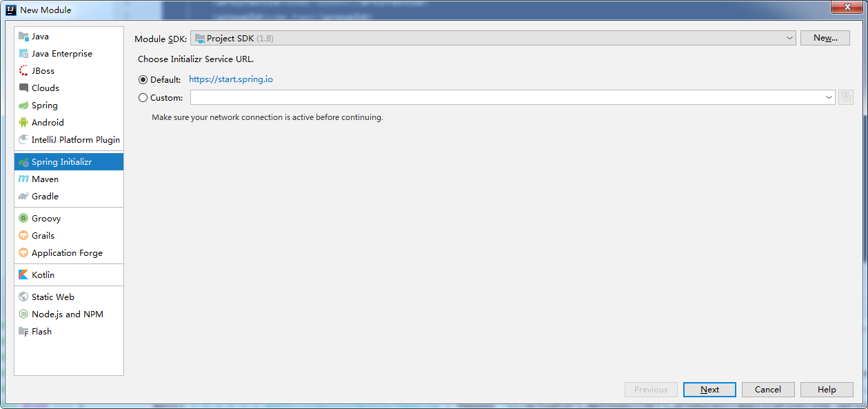Choose Static Web module type
Image resolution: width=868 pixels, height=409 pixels.
69,297
